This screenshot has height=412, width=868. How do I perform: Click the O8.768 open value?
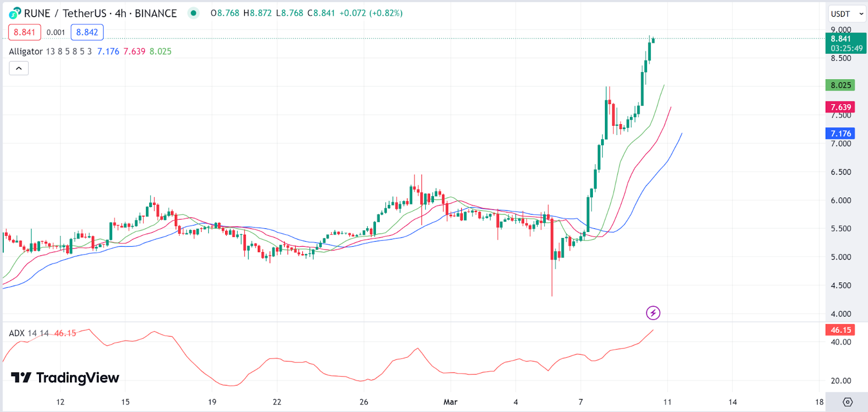click(x=225, y=13)
